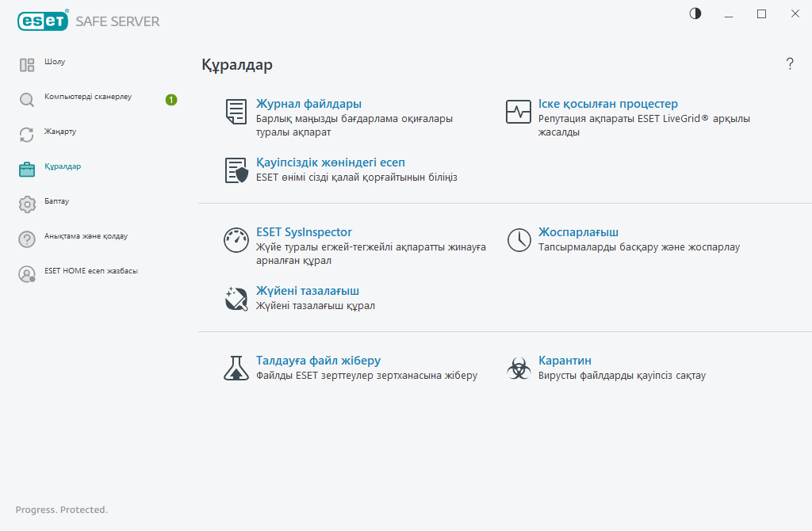The image size is (812, 531).
Task: Open Анықтама және қолдау section
Action: tap(86, 236)
